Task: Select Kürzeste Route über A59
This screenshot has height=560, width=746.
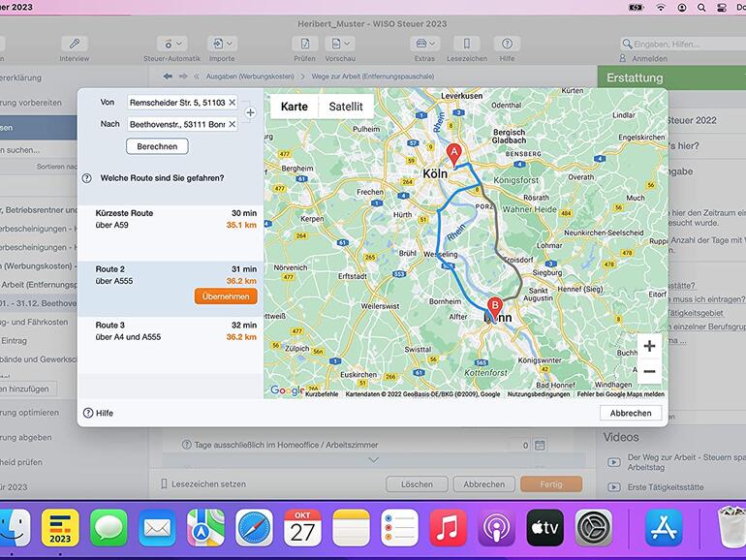Action: [171, 233]
